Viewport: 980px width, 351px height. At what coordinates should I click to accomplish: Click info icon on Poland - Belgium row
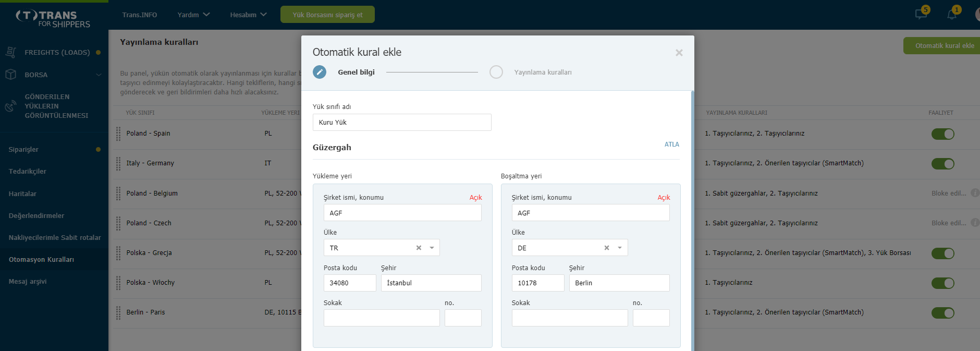pos(974,193)
